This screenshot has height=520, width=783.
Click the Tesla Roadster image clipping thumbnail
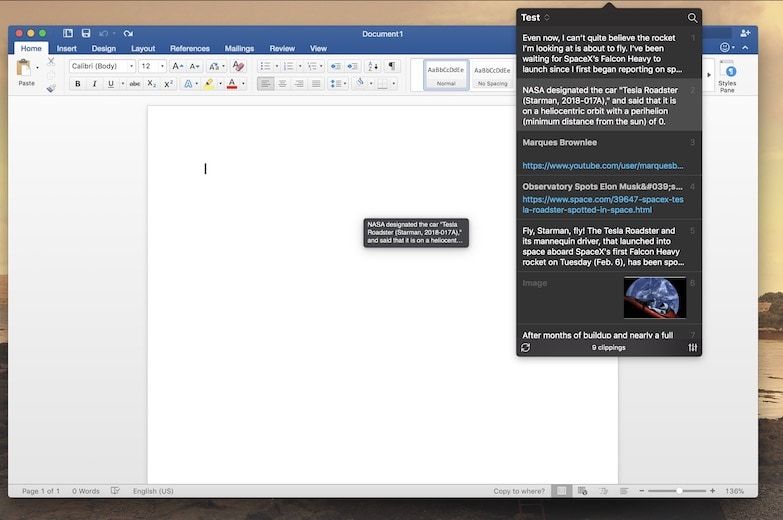654,297
